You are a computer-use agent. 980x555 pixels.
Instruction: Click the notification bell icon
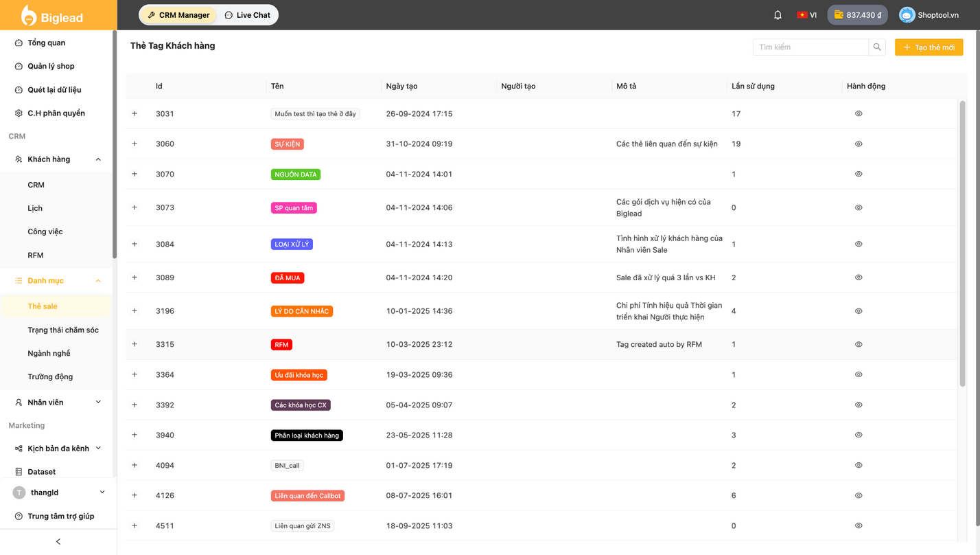pos(778,15)
